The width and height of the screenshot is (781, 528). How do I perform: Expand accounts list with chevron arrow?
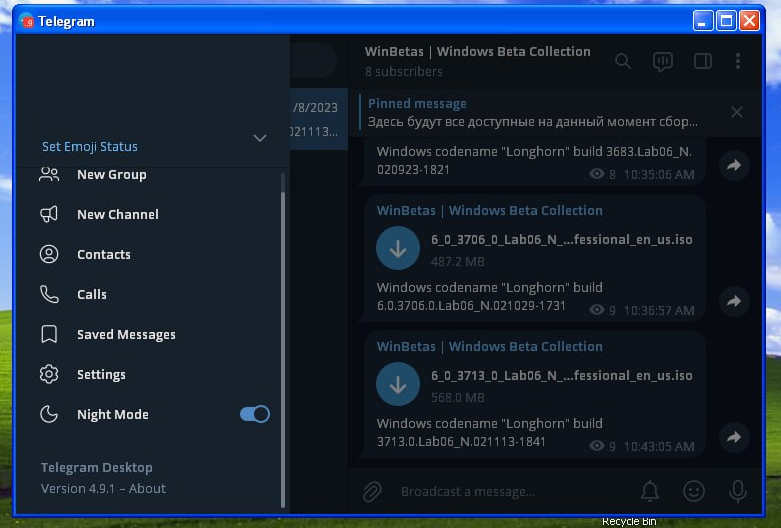pyautogui.click(x=260, y=138)
